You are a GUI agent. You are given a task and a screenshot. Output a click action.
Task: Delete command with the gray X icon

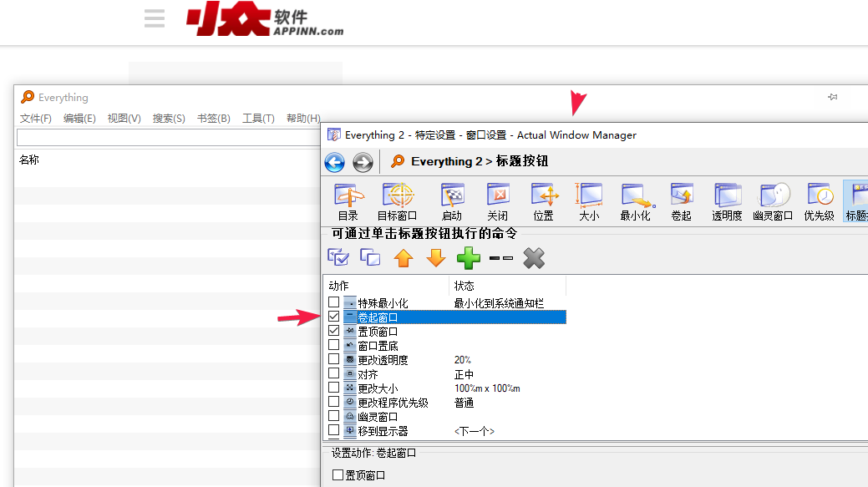click(534, 258)
